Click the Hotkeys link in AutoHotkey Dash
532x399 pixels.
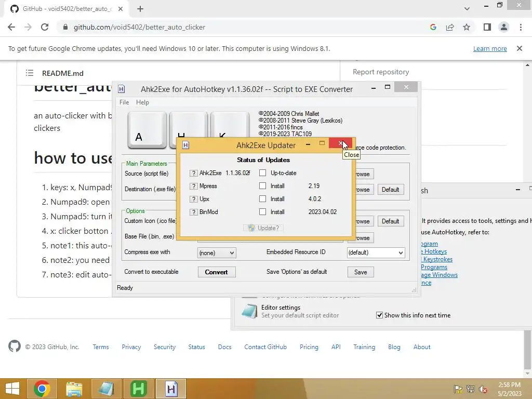434,251
